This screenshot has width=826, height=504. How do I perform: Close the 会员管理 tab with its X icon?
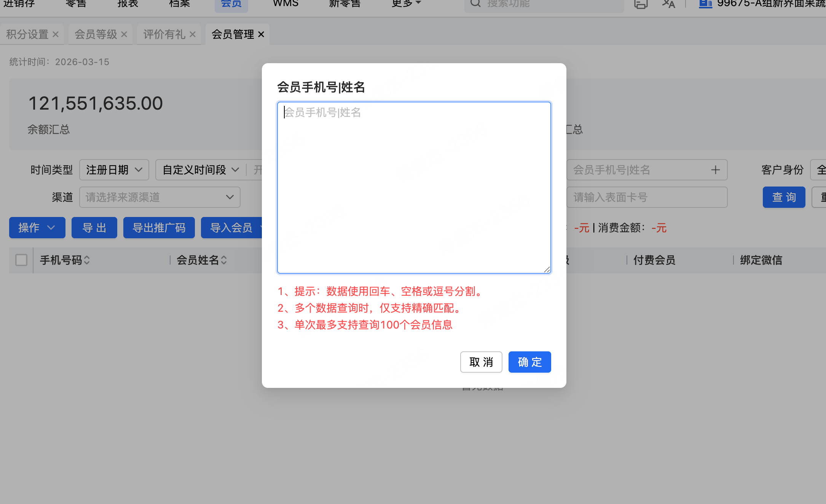261,35
